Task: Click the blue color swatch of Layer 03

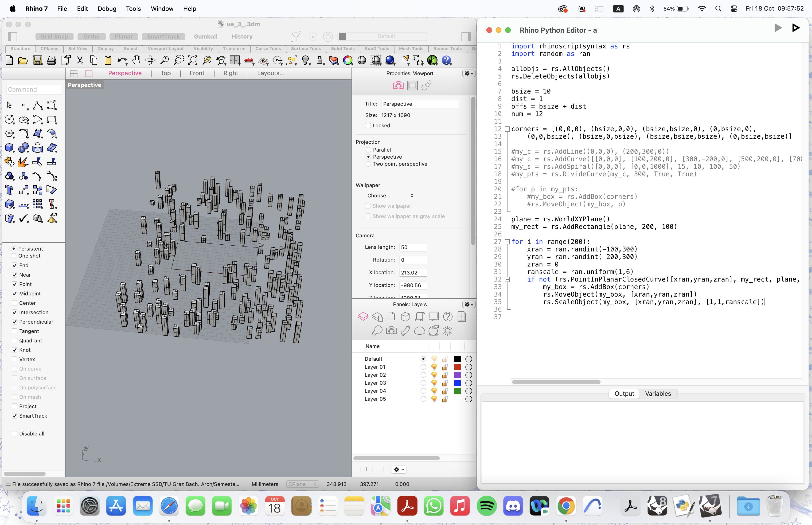Action: coord(457,383)
